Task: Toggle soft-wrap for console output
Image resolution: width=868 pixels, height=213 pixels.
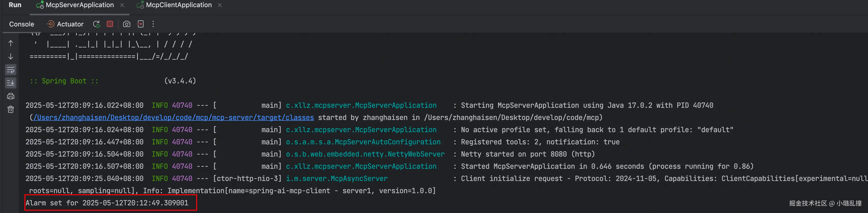Action: click(11, 70)
